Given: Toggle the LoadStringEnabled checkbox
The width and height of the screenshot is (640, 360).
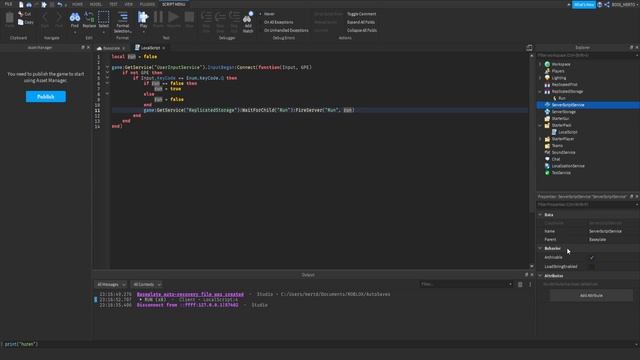Looking at the screenshot, I should coord(592,267).
